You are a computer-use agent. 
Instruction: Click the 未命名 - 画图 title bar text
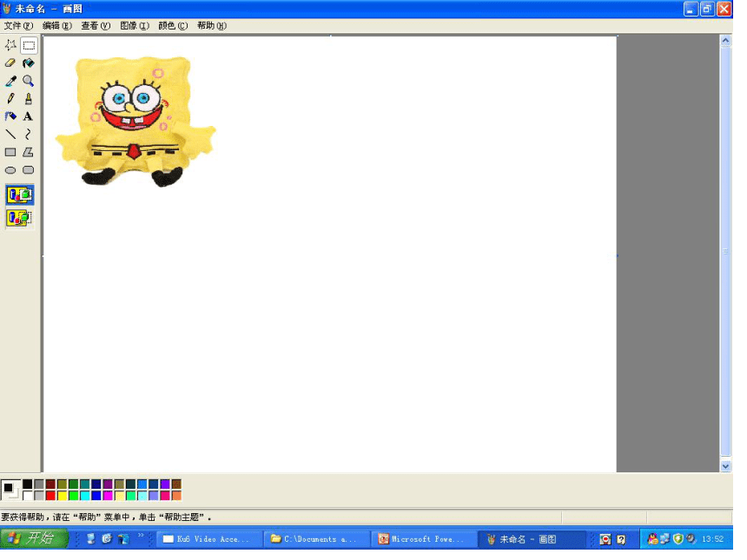[x=49, y=9]
